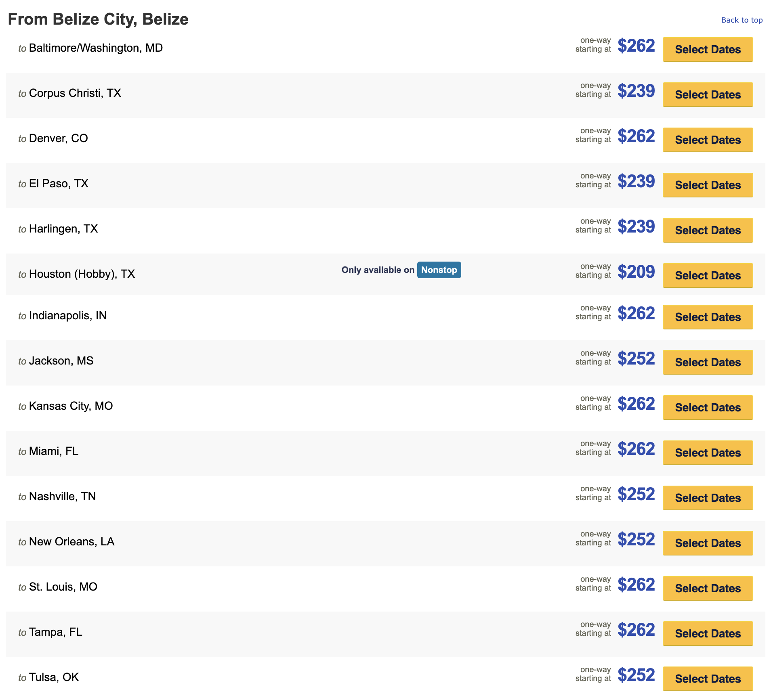The height and width of the screenshot is (700, 769).
Task: Select Dates for Baltimore/Washington, MD flight
Action: [x=708, y=50]
